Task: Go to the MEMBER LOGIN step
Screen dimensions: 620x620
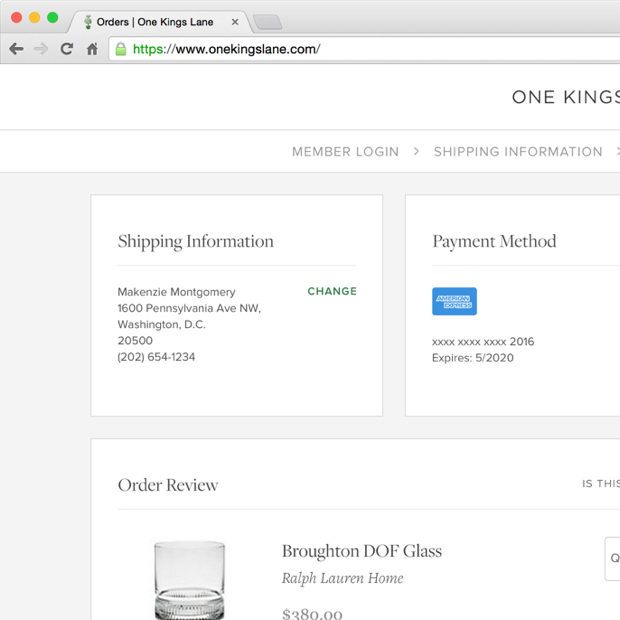Action: [345, 152]
